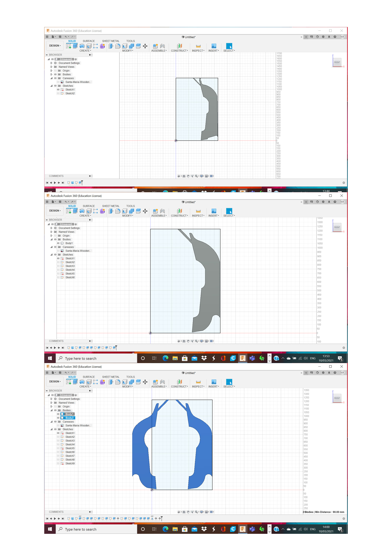This screenshot has width=392, height=555.
Task: Click Type here to search box at 13:53
Action: (x=96, y=358)
